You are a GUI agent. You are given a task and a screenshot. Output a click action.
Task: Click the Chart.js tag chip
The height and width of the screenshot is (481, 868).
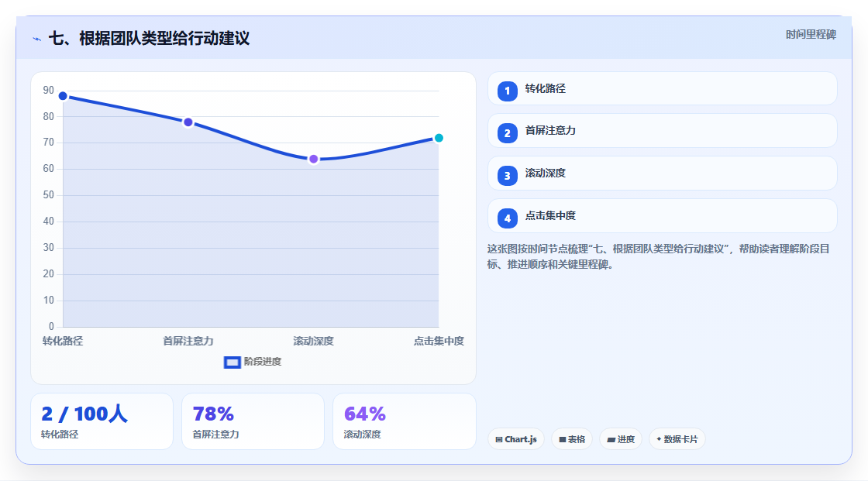click(x=516, y=439)
